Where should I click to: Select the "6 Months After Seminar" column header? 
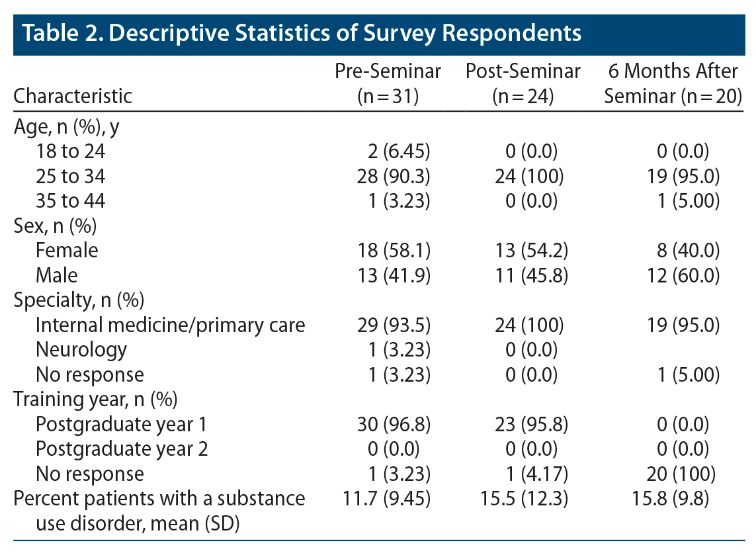coord(672,83)
